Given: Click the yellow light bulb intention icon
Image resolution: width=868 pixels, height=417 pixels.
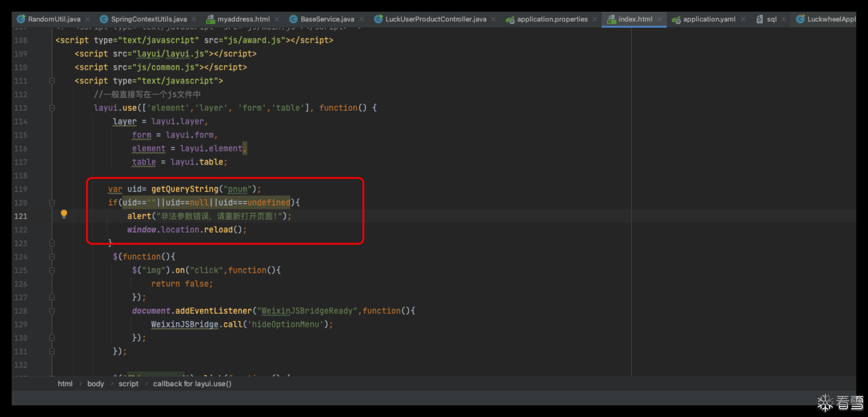Looking at the screenshot, I should pos(64,214).
